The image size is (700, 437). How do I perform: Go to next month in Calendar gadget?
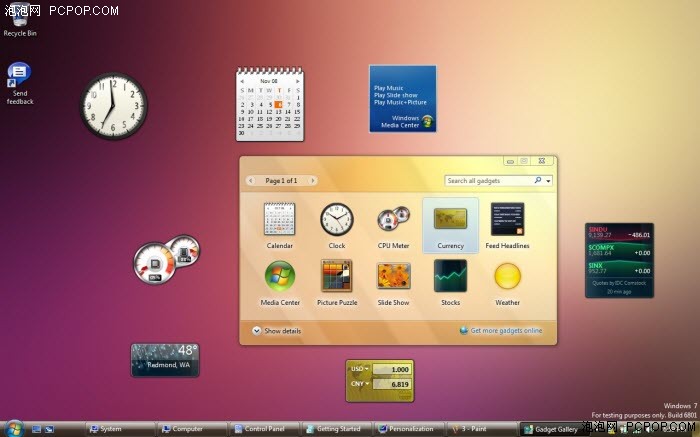pos(297,81)
